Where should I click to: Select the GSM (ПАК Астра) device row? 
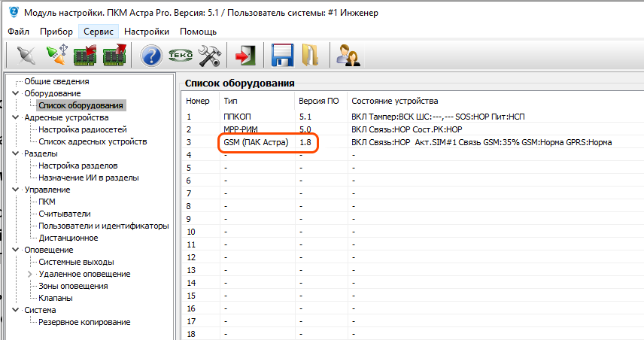(x=256, y=142)
